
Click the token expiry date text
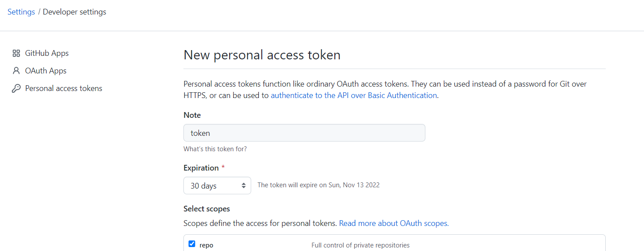(x=318, y=185)
